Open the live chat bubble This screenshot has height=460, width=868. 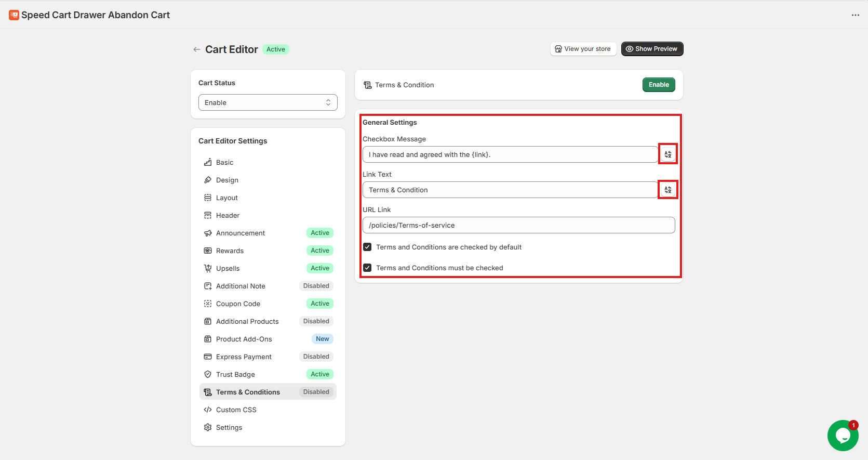(x=842, y=435)
